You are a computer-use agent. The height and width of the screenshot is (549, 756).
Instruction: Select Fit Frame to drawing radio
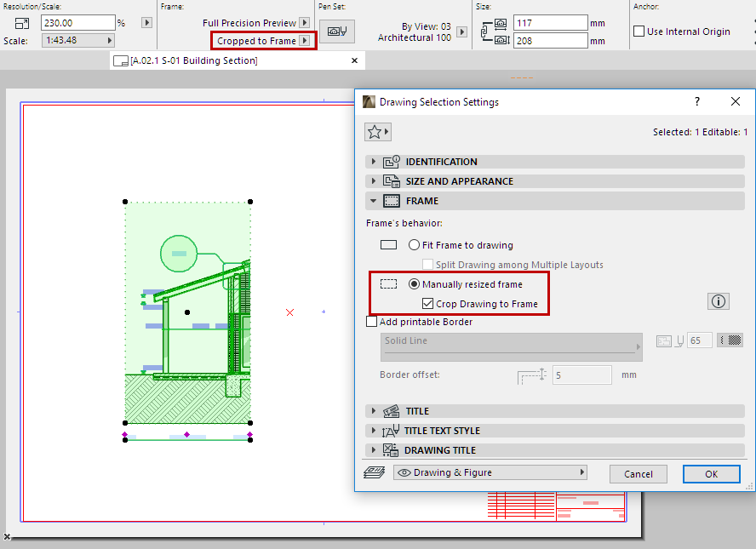[414, 245]
